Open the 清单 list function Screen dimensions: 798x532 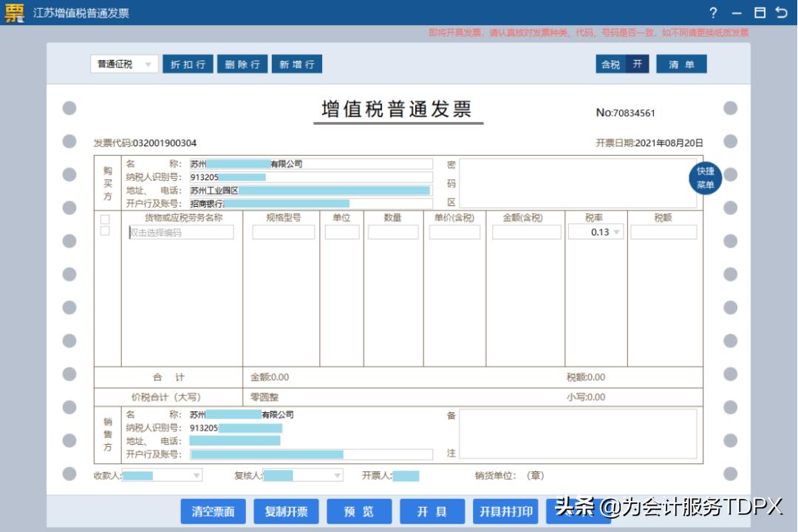(681, 64)
